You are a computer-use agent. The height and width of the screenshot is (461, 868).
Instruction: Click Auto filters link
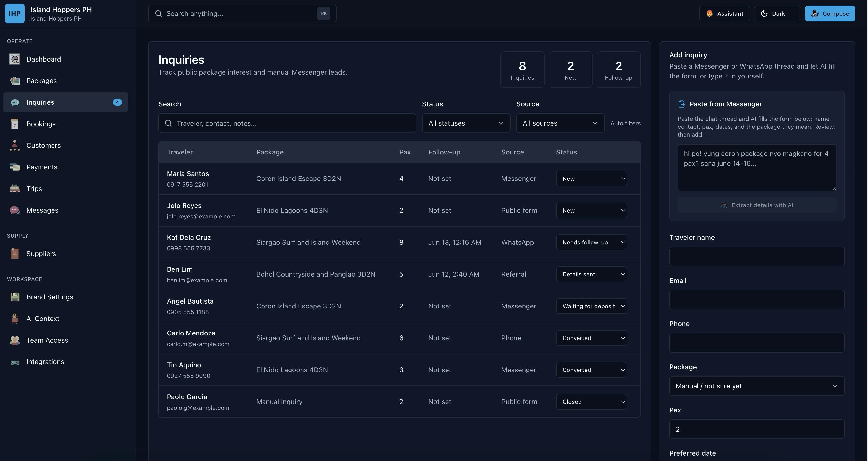[x=625, y=123]
